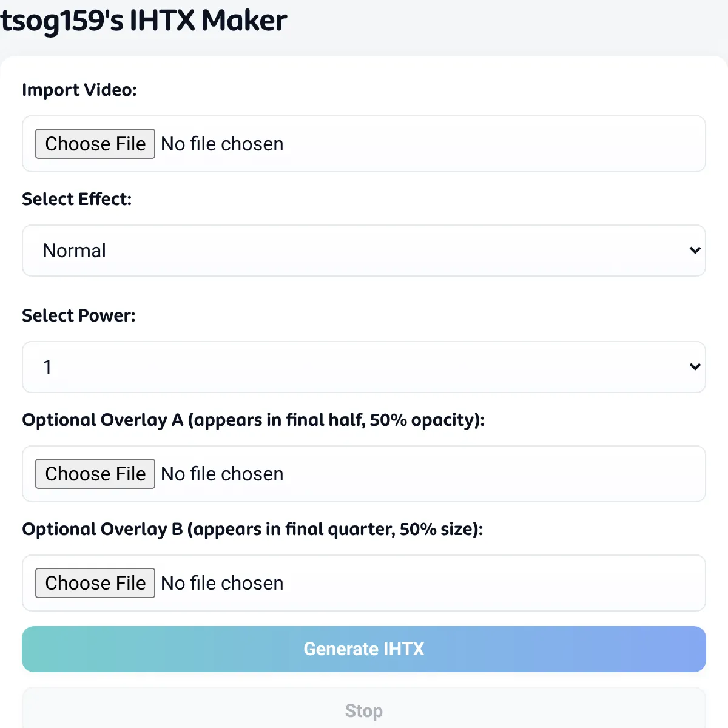Click the tsog159's IHTX Maker heading
The width and height of the screenshot is (728, 728).
[143, 21]
